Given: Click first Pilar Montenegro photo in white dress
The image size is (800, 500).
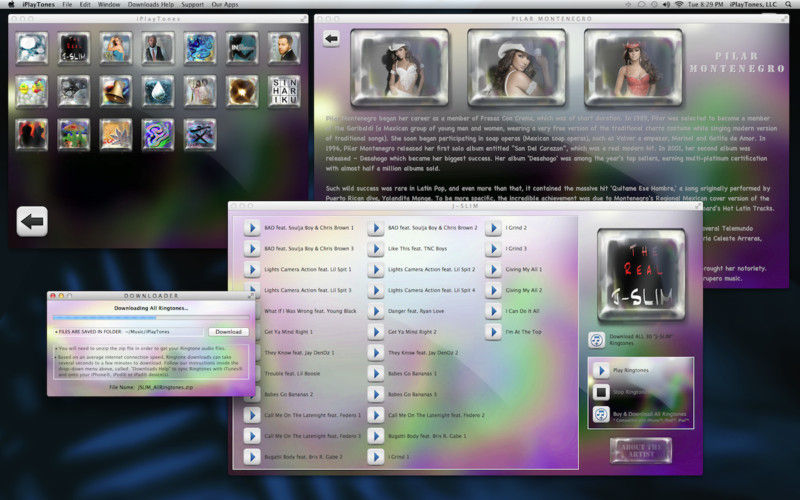Looking at the screenshot, I should click(399, 67).
